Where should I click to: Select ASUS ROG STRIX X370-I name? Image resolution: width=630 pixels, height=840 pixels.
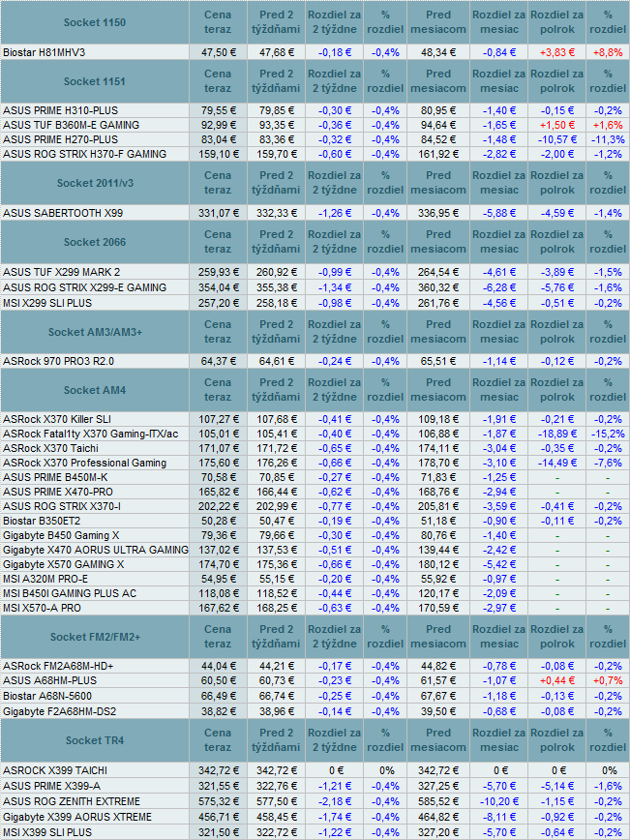click(62, 506)
